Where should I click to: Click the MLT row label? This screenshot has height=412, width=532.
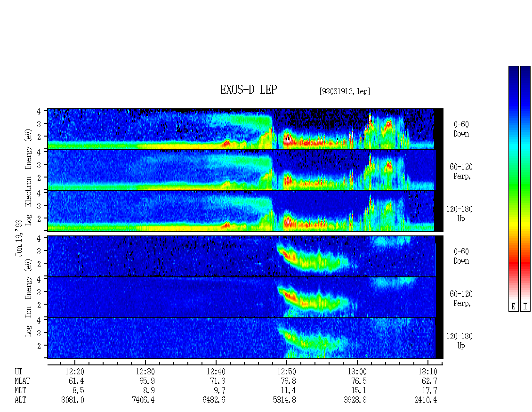tap(20, 391)
